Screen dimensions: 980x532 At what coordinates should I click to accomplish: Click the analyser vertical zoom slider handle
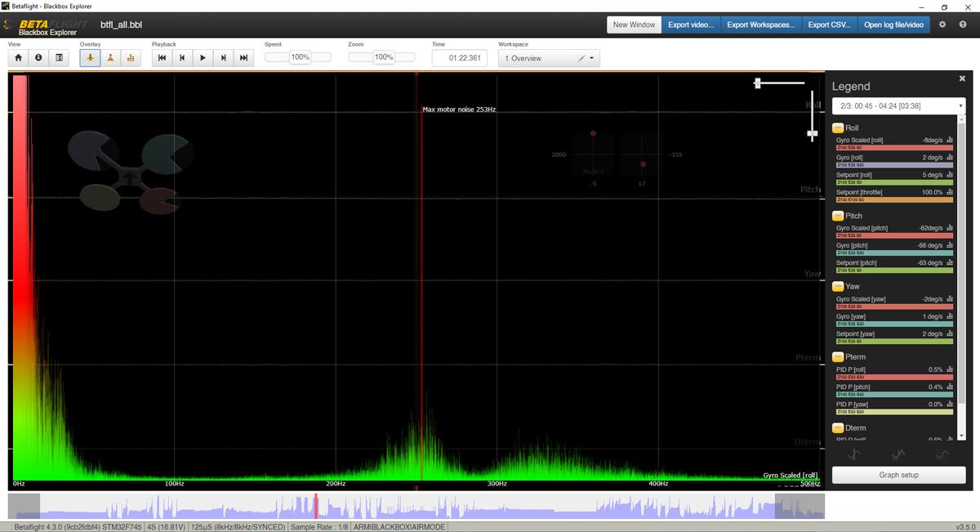(813, 134)
